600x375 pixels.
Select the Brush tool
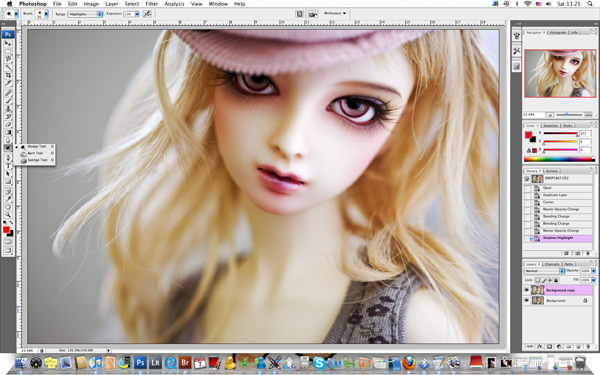point(8,101)
